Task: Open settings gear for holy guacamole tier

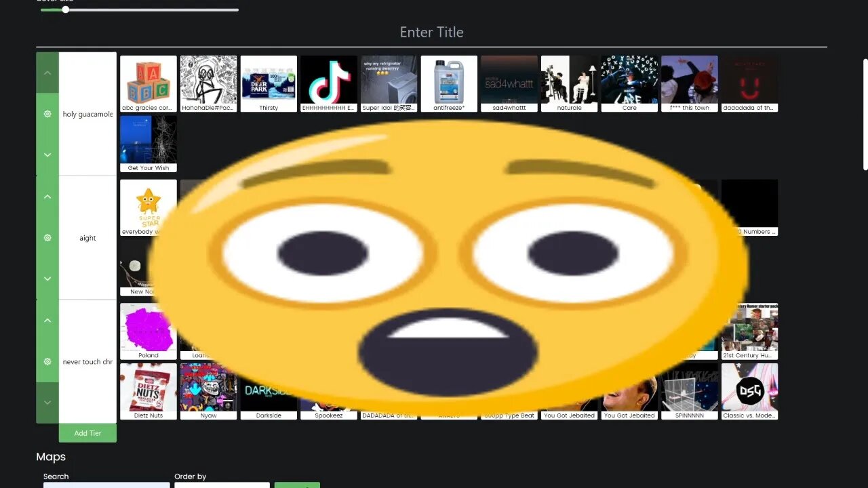Action: coord(47,114)
